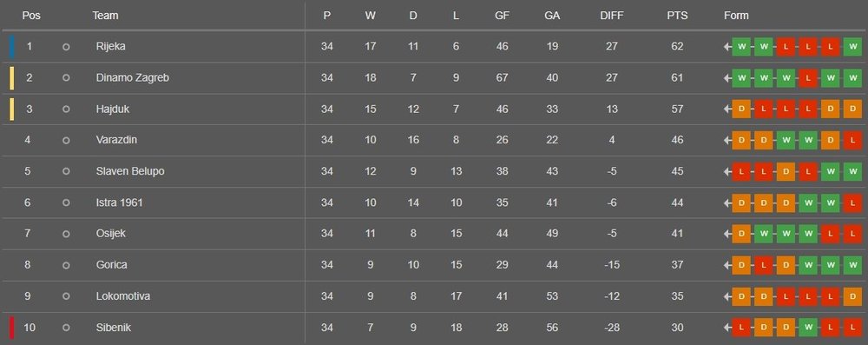The width and height of the screenshot is (868, 345).
Task: Click Slaven Belupo's first form L badge
Action: click(x=741, y=172)
